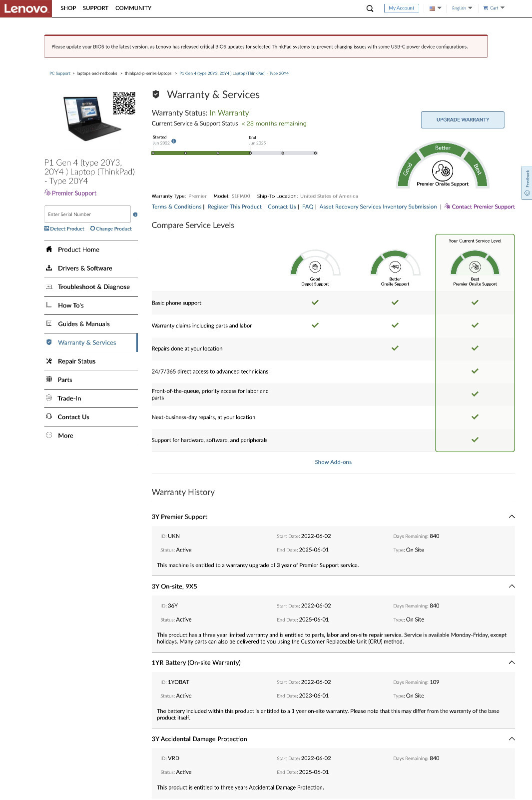Click the PC Support breadcrumb

(60, 73)
